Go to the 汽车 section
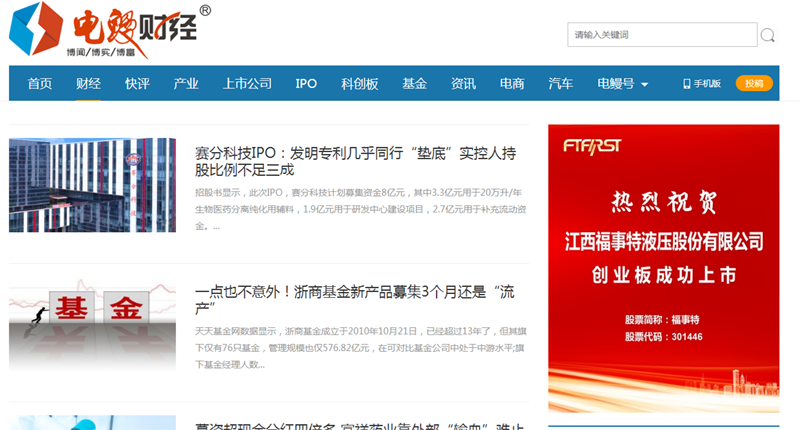 click(x=561, y=84)
